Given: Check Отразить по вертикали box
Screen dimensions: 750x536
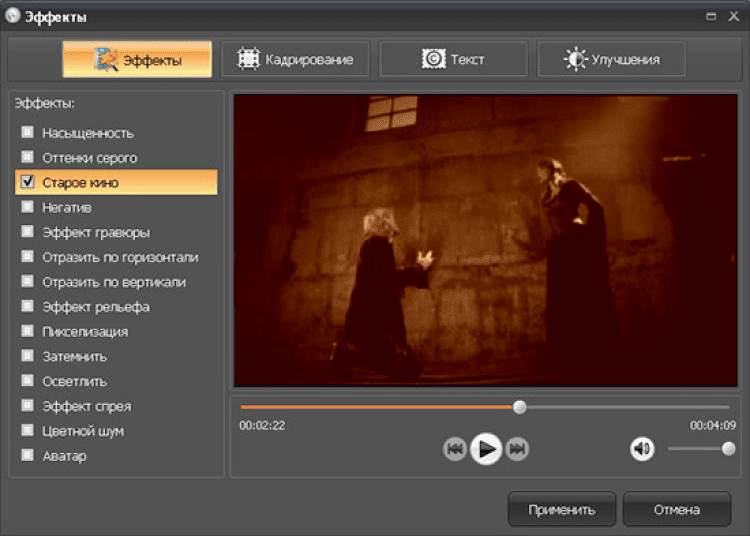Looking at the screenshot, I should pyautogui.click(x=28, y=281).
